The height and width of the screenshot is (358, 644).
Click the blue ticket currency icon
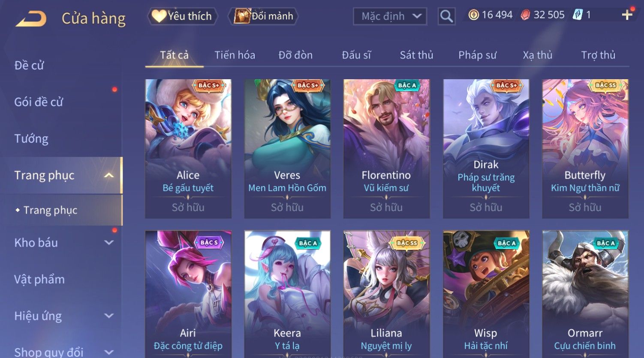578,15
